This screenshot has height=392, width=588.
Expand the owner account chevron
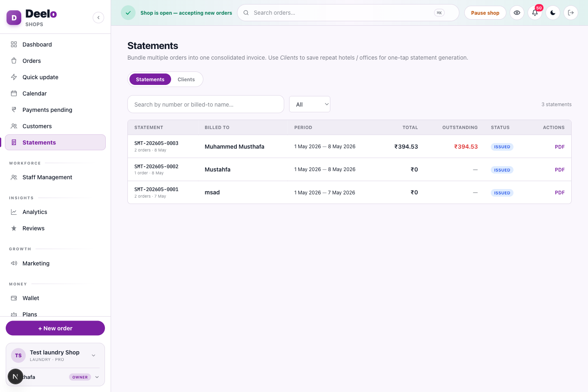tap(97, 377)
